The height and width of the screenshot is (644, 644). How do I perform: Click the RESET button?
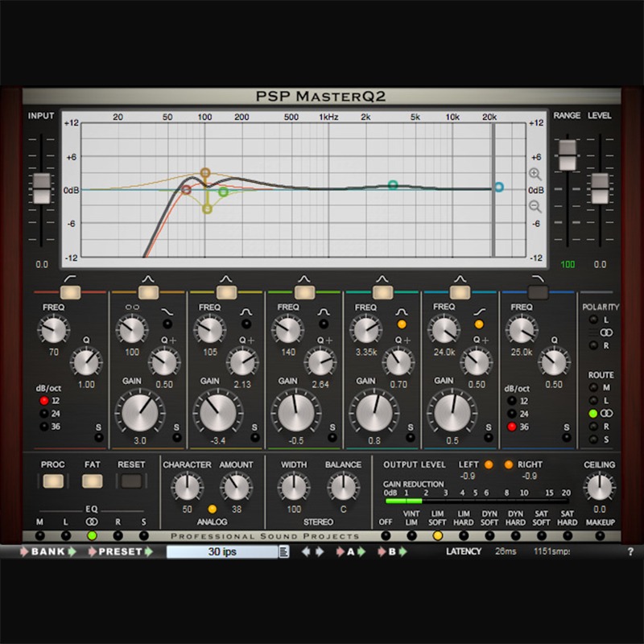click(131, 481)
